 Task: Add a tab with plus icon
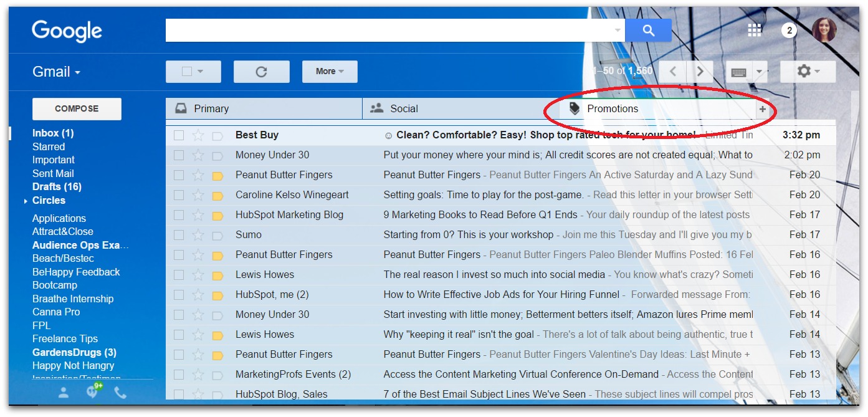click(762, 109)
